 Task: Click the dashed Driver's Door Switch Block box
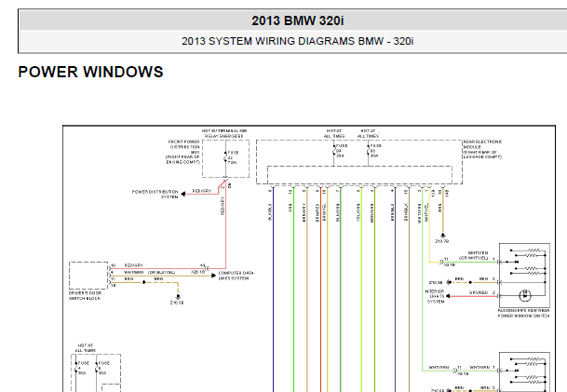click(88, 276)
